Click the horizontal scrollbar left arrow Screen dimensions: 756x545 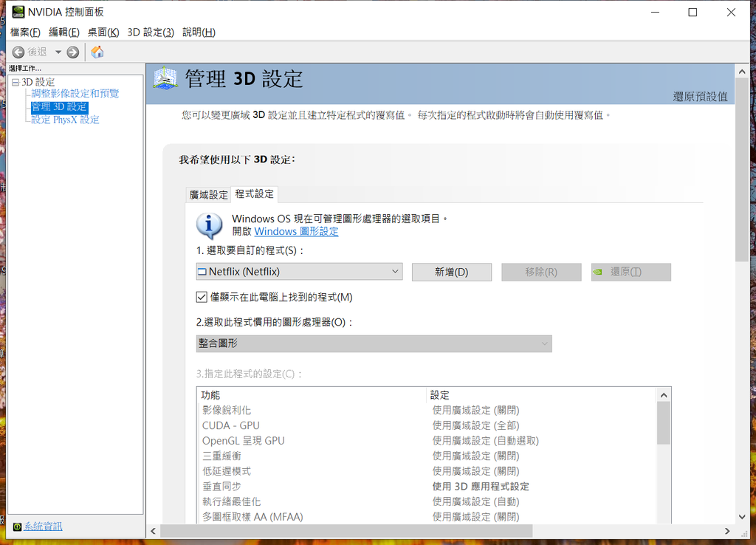153,531
